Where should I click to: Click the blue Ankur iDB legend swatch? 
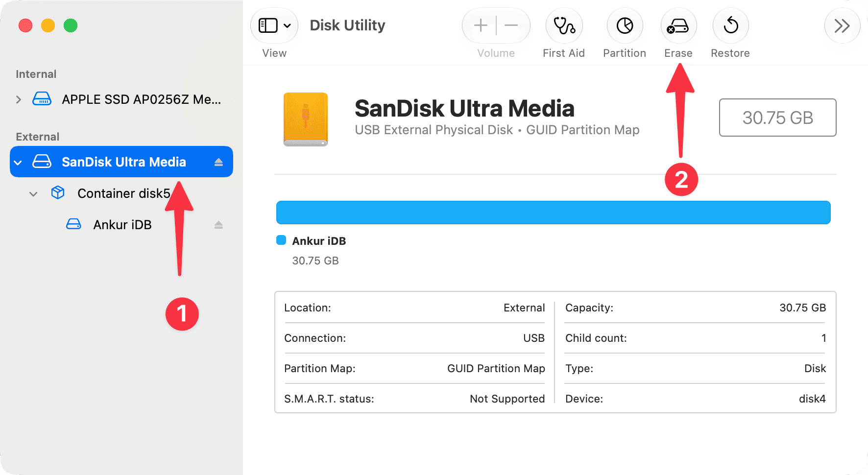point(281,240)
